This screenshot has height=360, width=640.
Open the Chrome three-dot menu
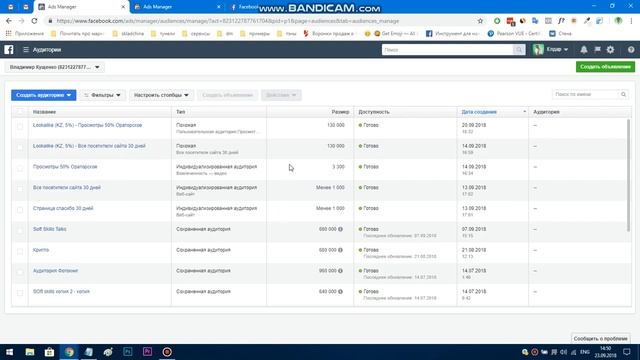(x=631, y=21)
